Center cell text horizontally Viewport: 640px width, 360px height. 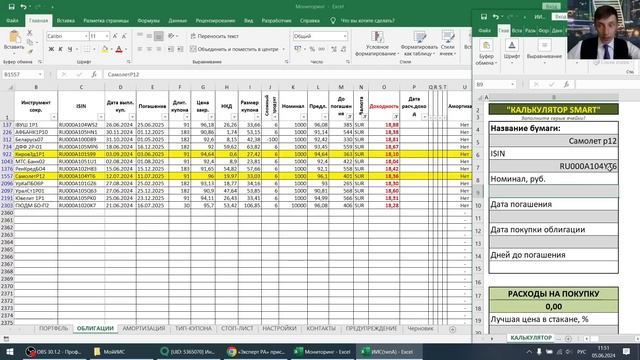[x=149, y=49]
